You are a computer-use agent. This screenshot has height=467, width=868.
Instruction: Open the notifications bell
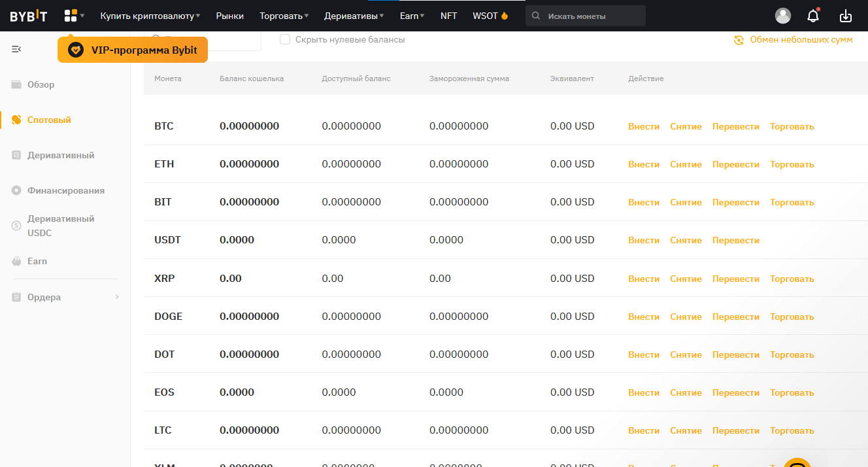[813, 16]
